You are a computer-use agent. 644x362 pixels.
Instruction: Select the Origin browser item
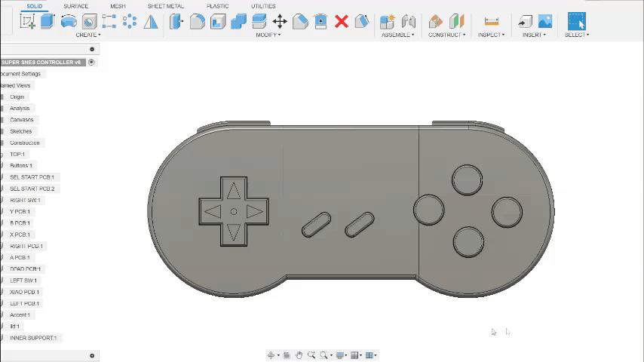17,97
